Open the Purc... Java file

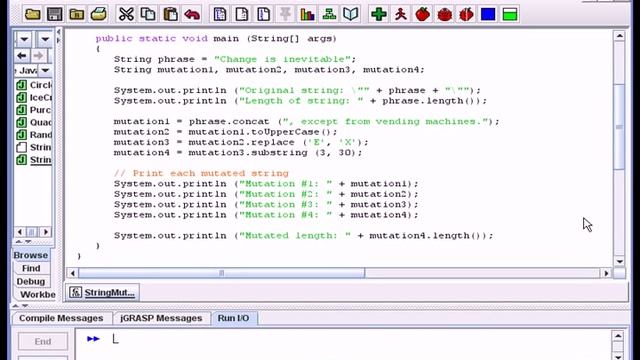tap(34, 110)
